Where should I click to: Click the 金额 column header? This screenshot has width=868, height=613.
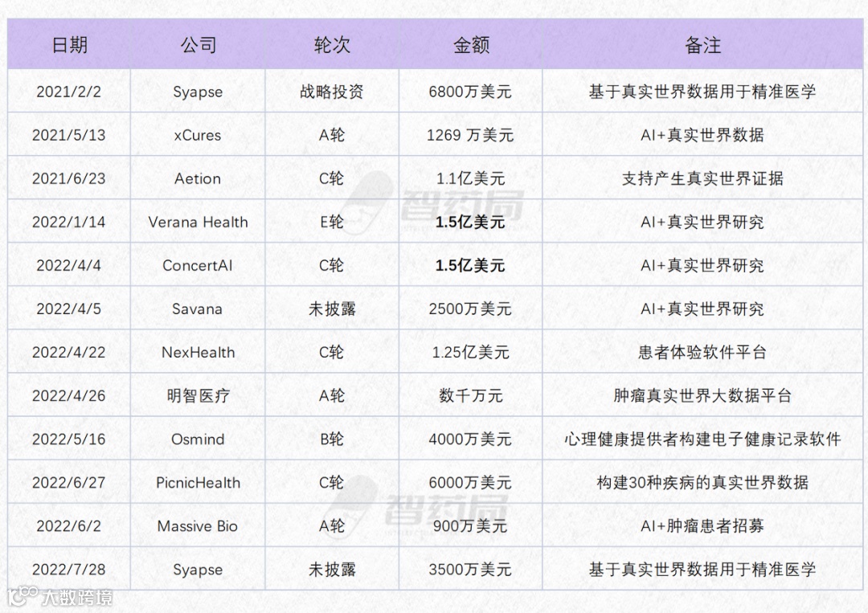click(x=471, y=45)
